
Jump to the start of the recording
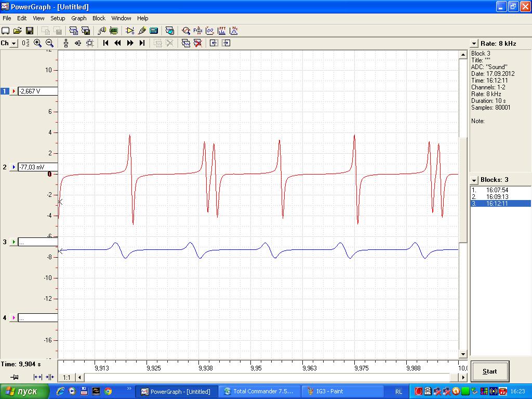coord(105,43)
